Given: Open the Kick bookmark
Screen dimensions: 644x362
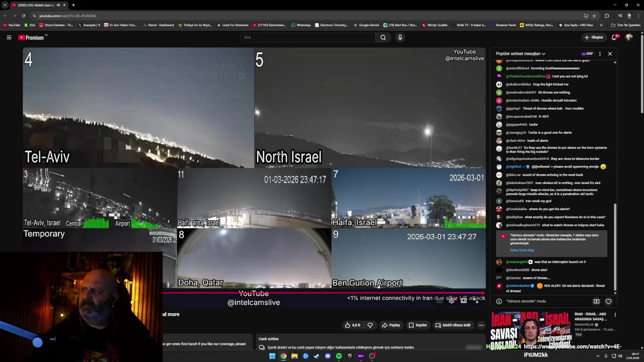Looking at the screenshot, I should [30, 25].
